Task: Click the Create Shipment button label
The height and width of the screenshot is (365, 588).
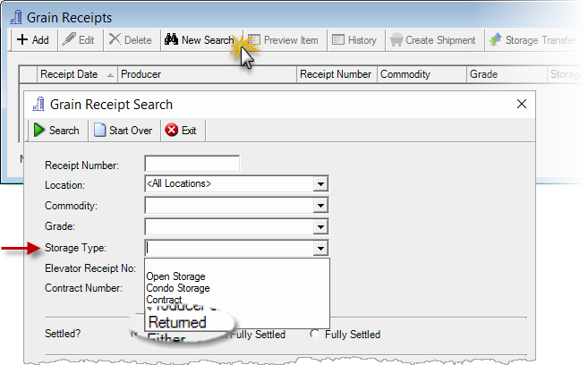Action: click(440, 39)
